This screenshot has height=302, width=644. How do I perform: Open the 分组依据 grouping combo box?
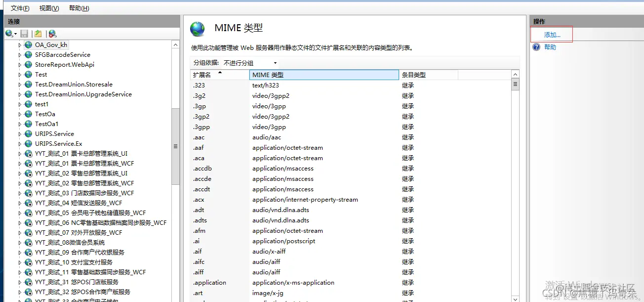coord(250,63)
